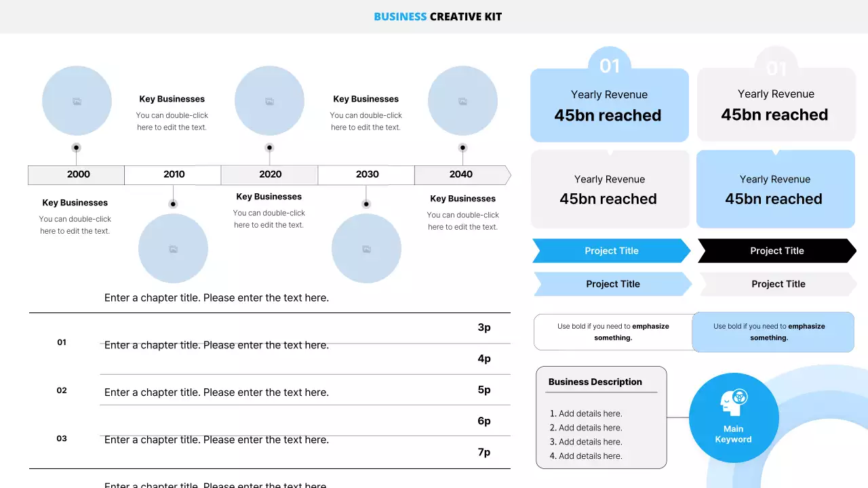The width and height of the screenshot is (868, 488).
Task: Click the image placeholder icon above 2040
Action: coord(462,102)
